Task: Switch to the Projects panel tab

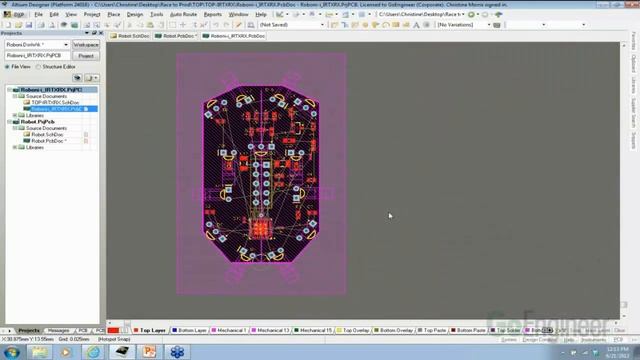Action: (x=29, y=331)
